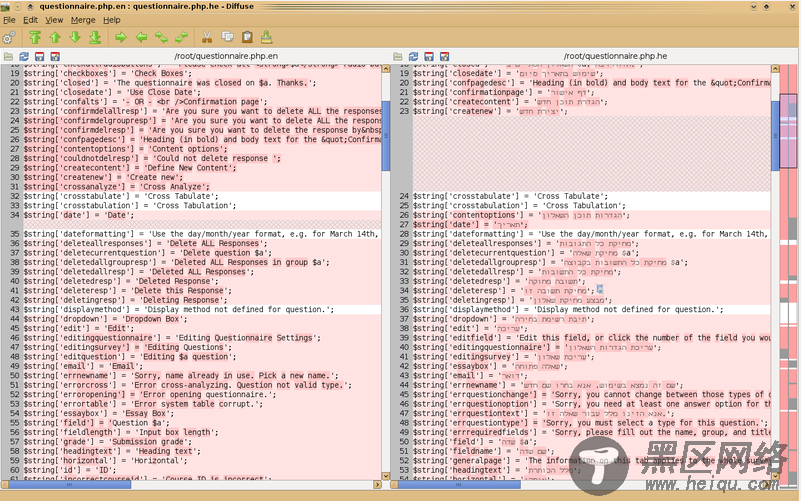Click the /root/questionnaire.php.he file label

pyautogui.click(x=615, y=56)
